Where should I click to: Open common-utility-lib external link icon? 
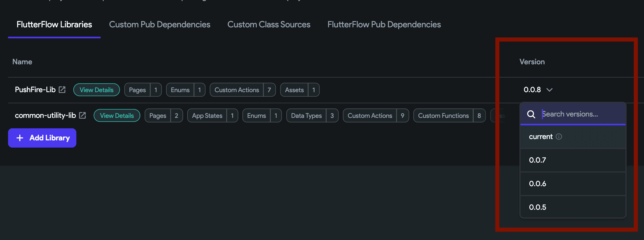pos(83,115)
